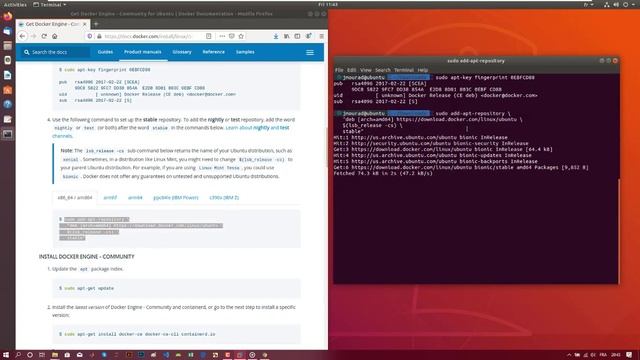Open the Firefox downloads panel
This screenshot has width=640, height=360.
click(x=276, y=36)
